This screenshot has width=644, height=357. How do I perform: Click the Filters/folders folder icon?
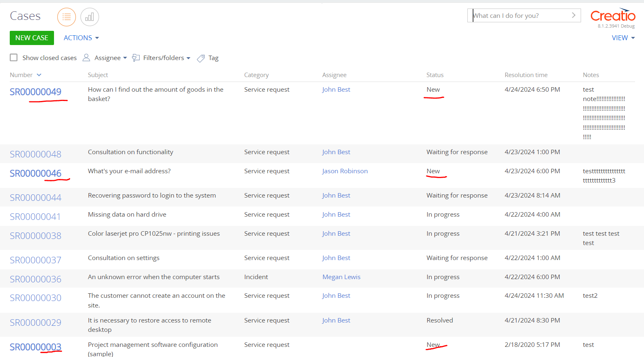point(136,58)
